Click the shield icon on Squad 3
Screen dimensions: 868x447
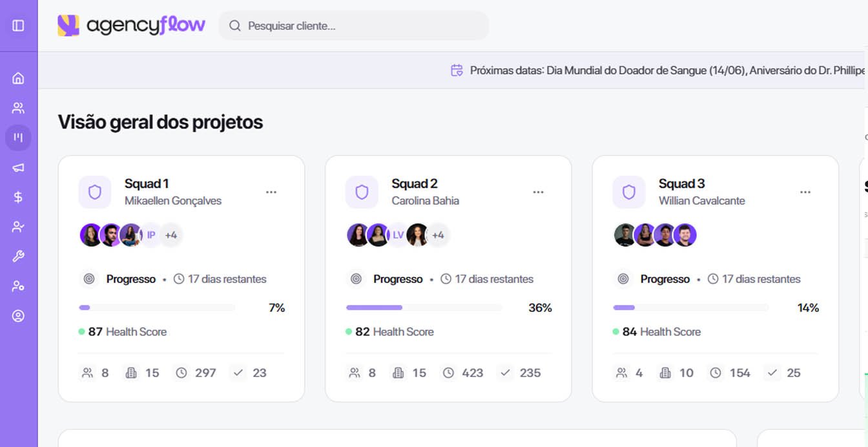[x=629, y=192]
